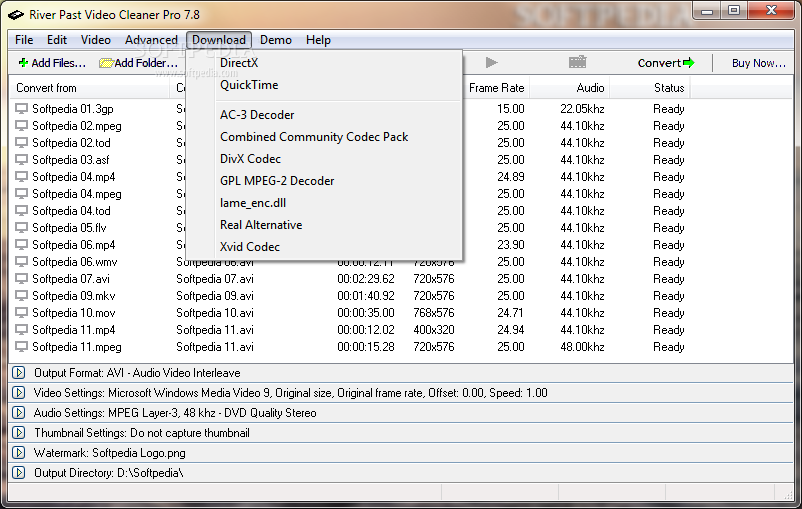Click monitor icon beside Softpedia 07.avi
Image resolution: width=802 pixels, height=509 pixels.
[x=21, y=279]
